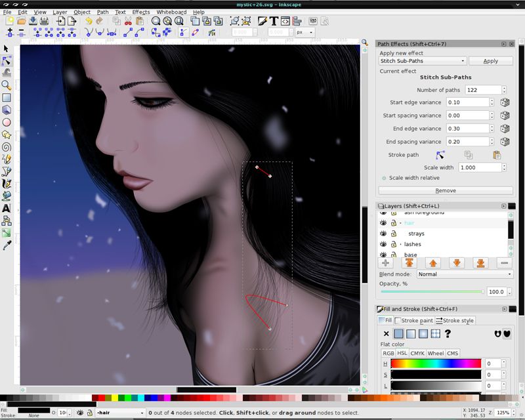Randomize the Start edge variance dice
This screenshot has width=525, height=420.
505,102
